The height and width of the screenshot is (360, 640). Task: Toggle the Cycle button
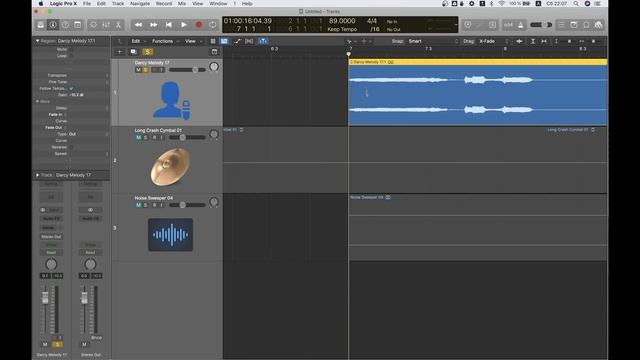213,25
